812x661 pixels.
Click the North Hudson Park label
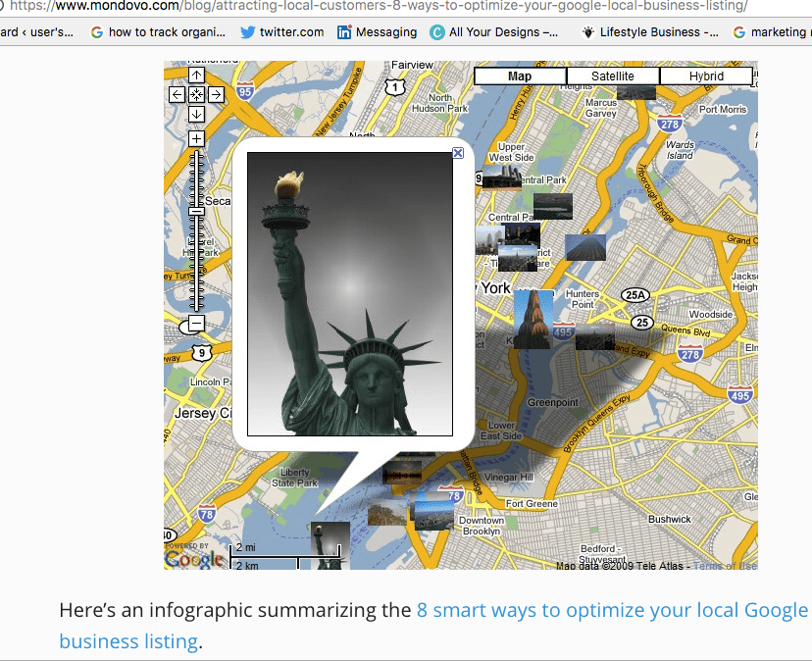(x=439, y=103)
